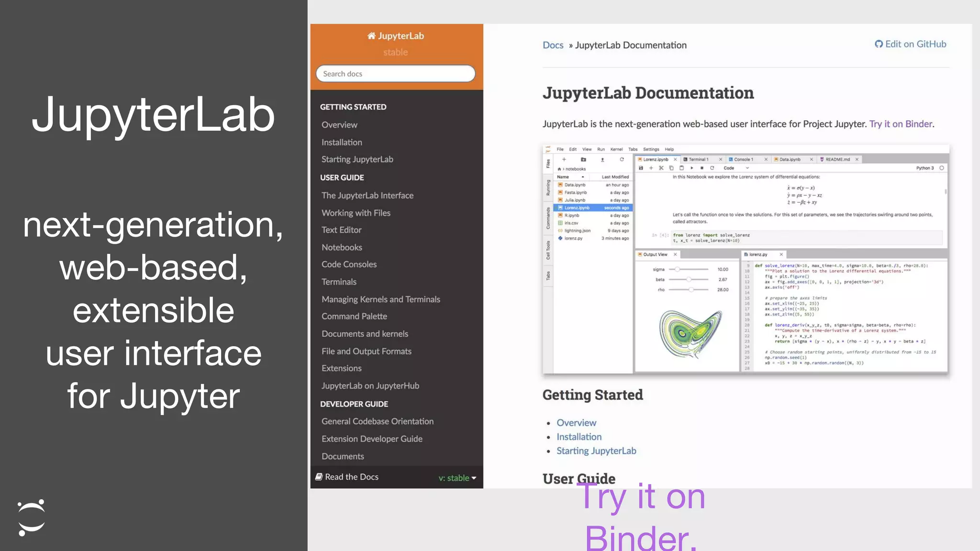This screenshot has height=551, width=980.
Task: Sort files by the Name column header
Action: [563, 177]
